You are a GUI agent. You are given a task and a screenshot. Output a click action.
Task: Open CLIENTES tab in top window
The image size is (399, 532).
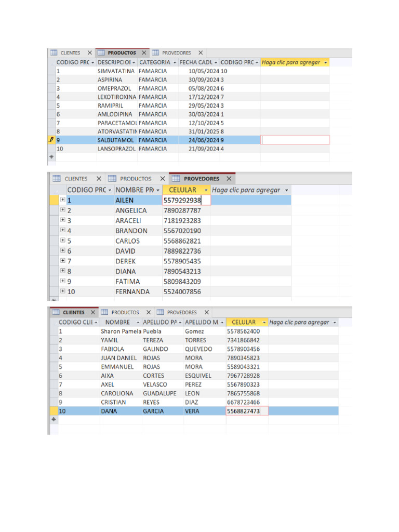pos(70,53)
